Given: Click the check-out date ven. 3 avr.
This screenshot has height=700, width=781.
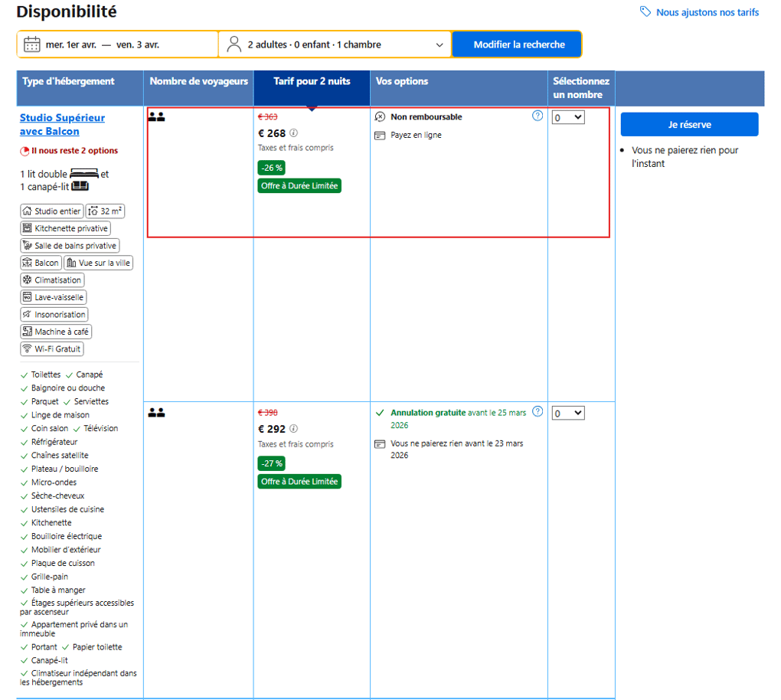Looking at the screenshot, I should coord(138,45).
